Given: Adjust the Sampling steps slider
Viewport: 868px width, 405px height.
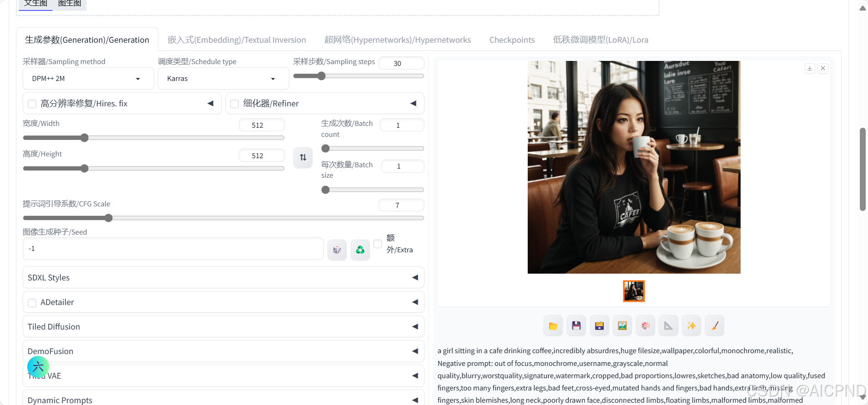Looking at the screenshot, I should (x=358, y=76).
